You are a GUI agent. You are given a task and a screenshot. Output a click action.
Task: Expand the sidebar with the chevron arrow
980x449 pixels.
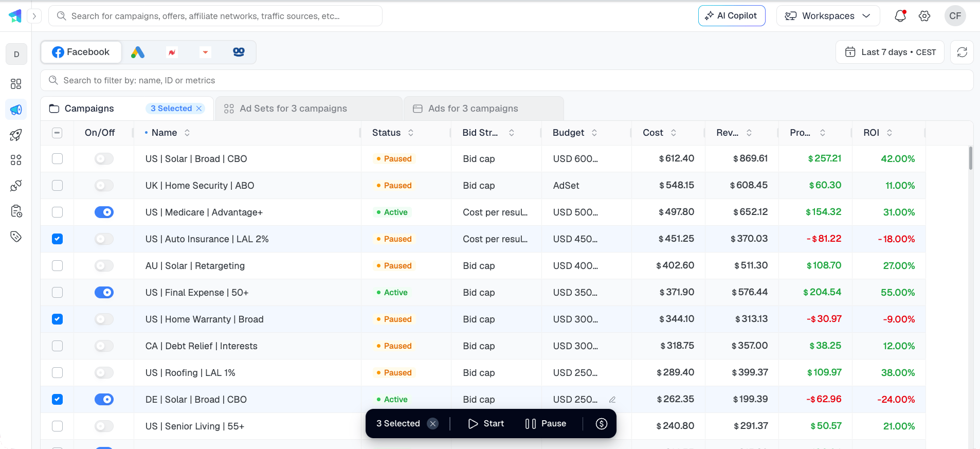coord(34,16)
